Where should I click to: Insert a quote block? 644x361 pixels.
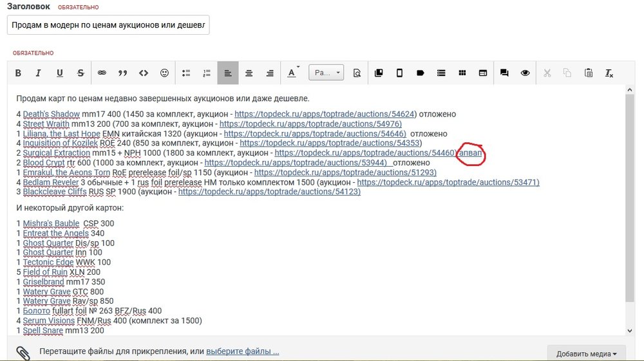tap(122, 73)
